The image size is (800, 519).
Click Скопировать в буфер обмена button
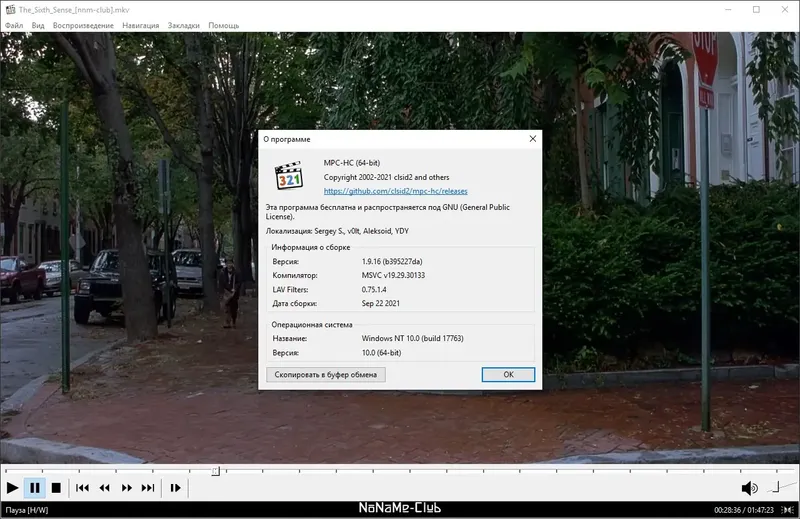[326, 375]
